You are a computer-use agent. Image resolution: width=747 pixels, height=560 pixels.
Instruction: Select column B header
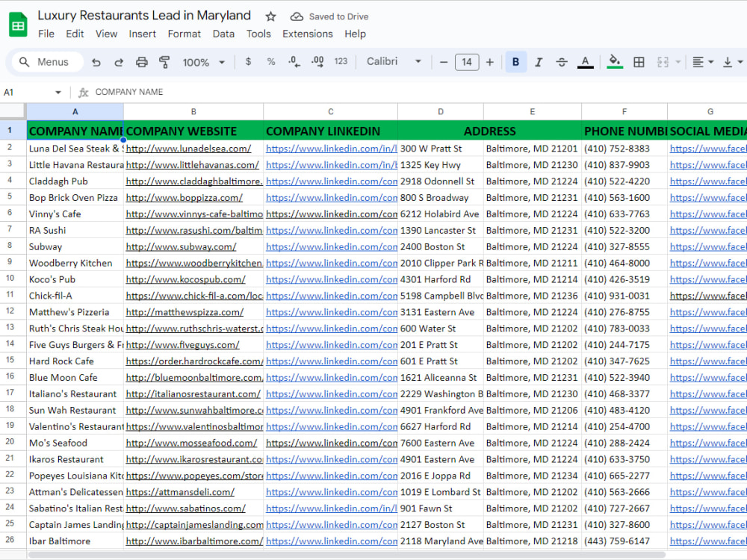(193, 111)
